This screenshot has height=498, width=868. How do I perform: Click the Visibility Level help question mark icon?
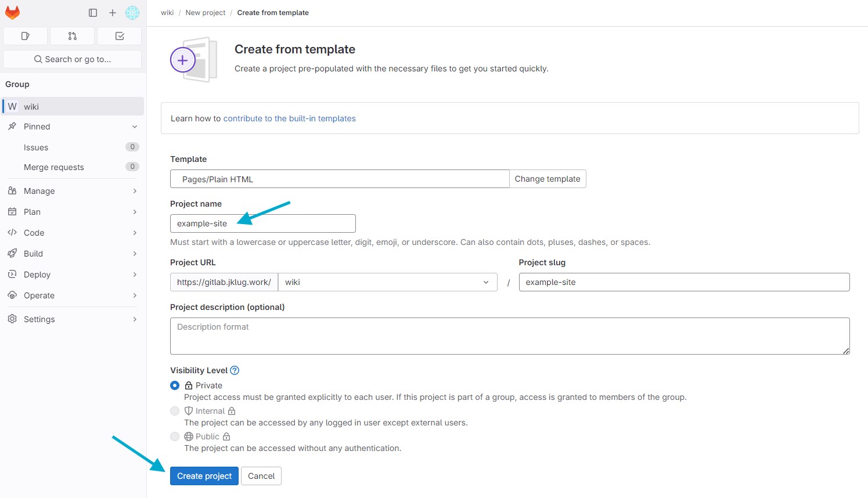(x=235, y=370)
